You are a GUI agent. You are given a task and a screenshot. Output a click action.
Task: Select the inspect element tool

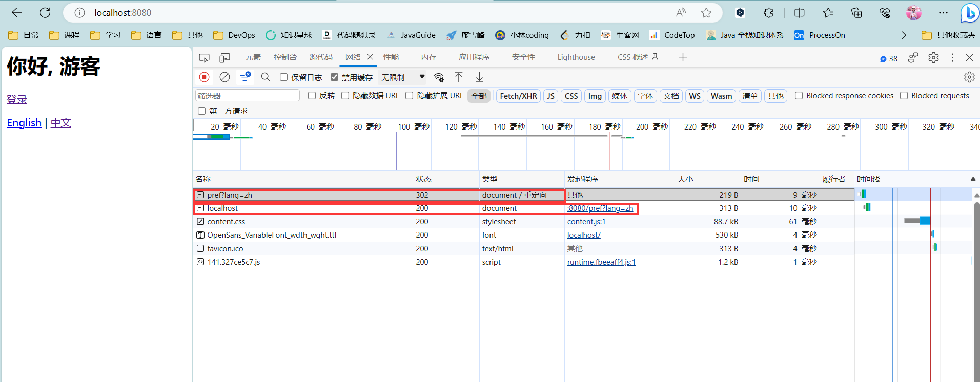(204, 57)
